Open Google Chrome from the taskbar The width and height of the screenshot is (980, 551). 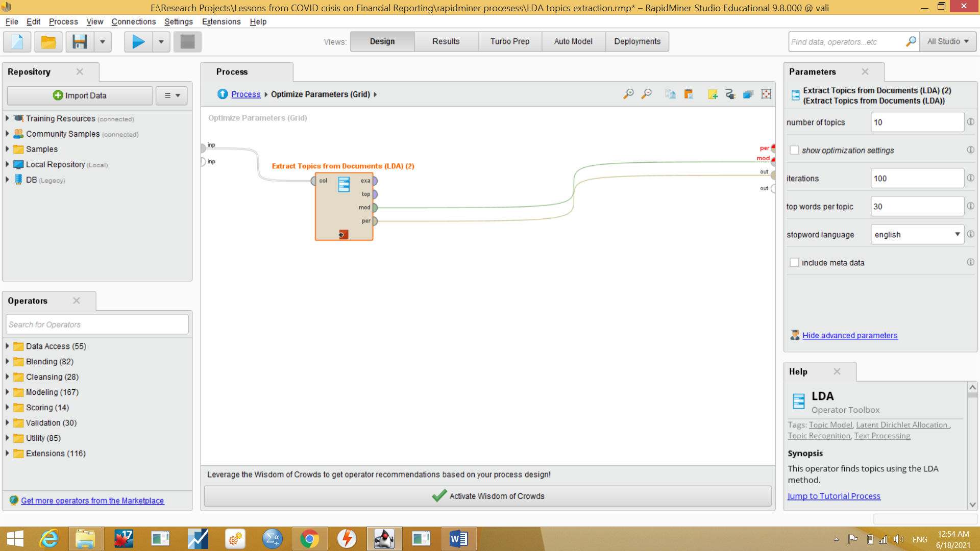coord(309,539)
